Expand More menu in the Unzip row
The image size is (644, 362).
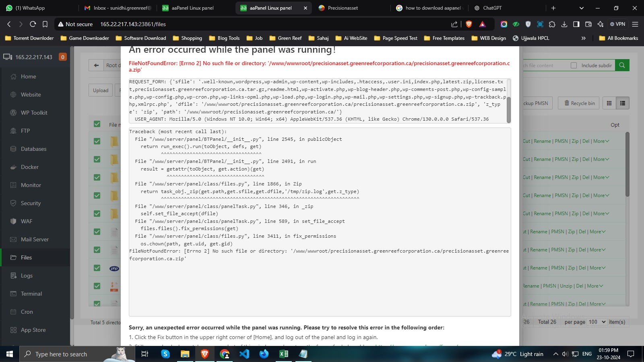pyautogui.click(x=595, y=286)
